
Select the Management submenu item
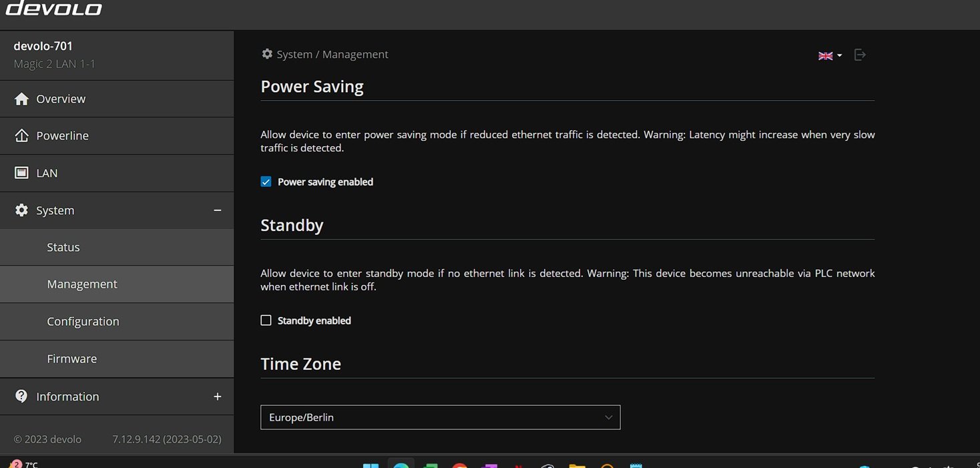(x=82, y=284)
